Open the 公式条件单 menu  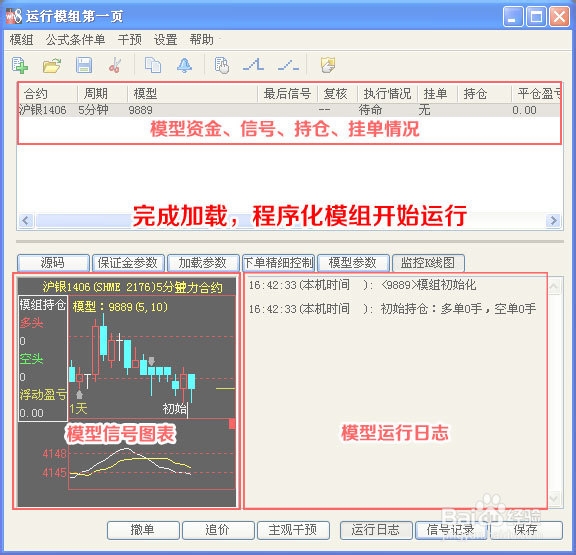coord(75,40)
